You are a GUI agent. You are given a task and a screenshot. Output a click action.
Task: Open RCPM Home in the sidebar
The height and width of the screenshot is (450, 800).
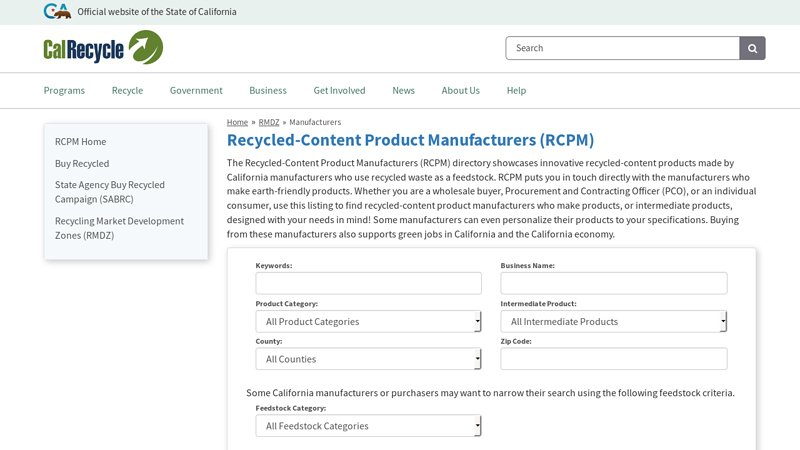[80, 142]
